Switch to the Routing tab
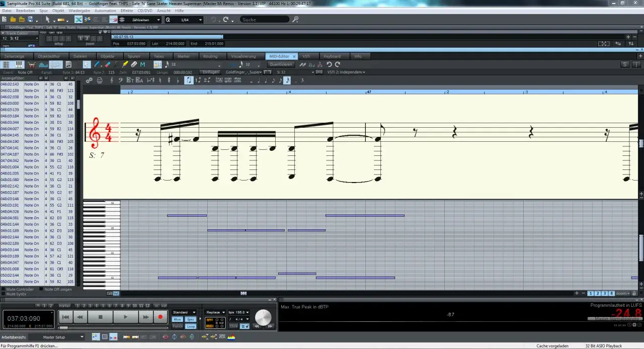 [210, 56]
